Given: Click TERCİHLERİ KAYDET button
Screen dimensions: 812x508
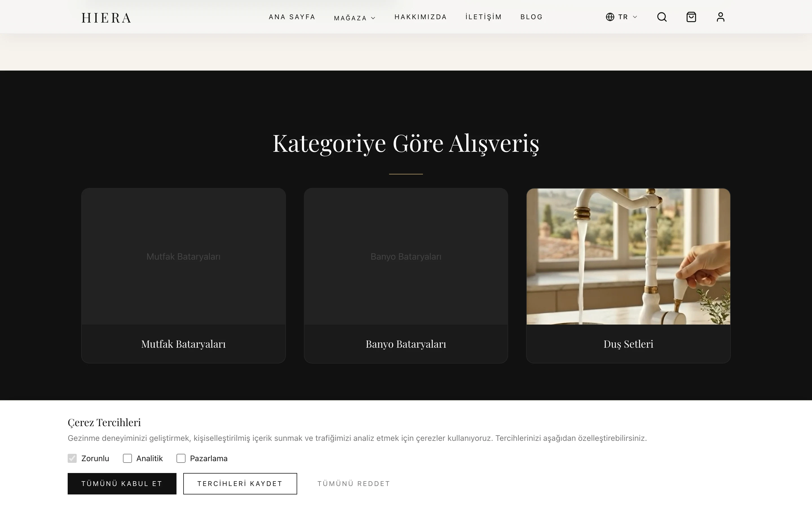Looking at the screenshot, I should point(240,483).
